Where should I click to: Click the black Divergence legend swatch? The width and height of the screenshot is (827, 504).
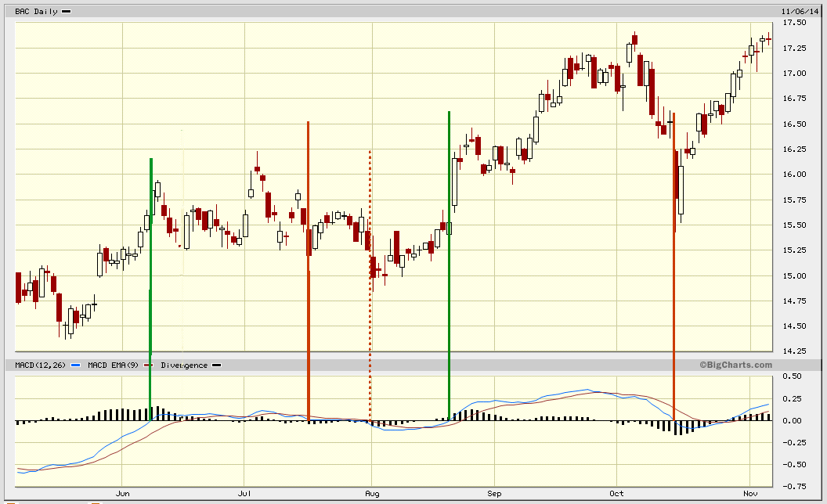tap(216, 365)
